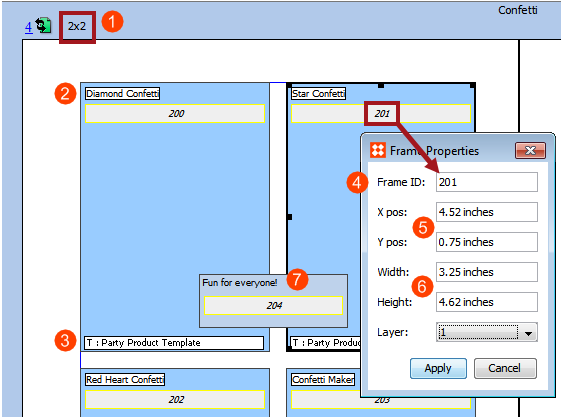Image resolution: width=561 pixels, height=417 pixels.
Task: Click the Y pos input field
Action: pyautogui.click(x=487, y=242)
